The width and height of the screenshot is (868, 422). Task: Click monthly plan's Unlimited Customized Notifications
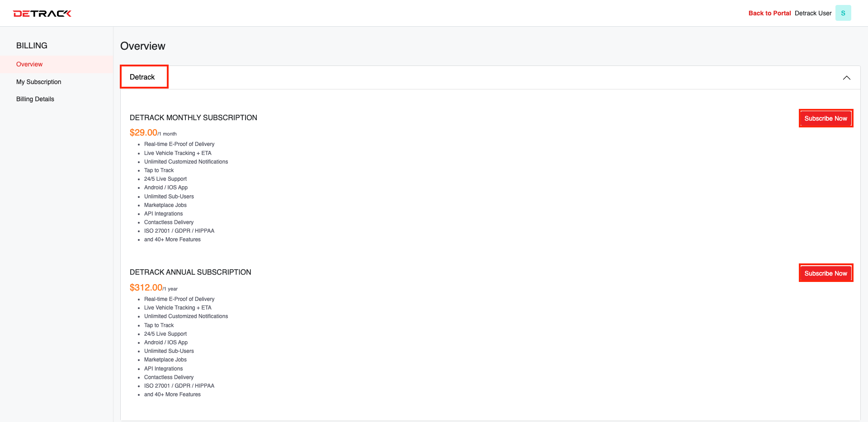coord(186,162)
